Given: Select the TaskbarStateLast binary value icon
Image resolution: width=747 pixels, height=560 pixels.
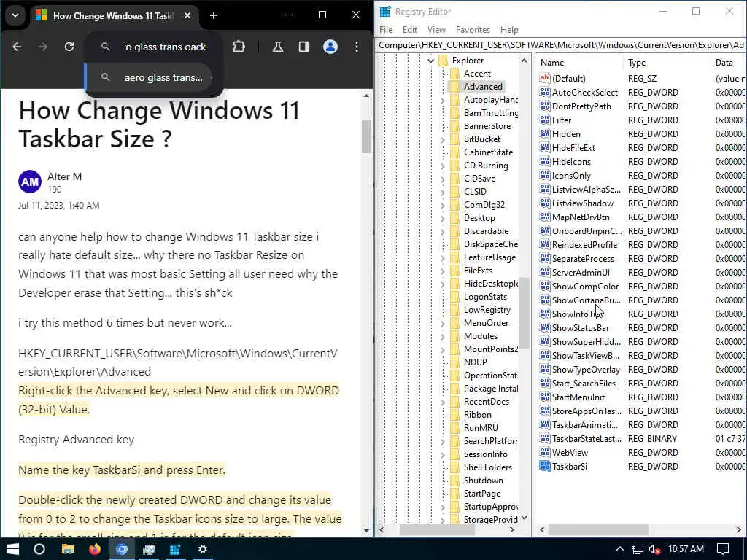Looking at the screenshot, I should [544, 438].
